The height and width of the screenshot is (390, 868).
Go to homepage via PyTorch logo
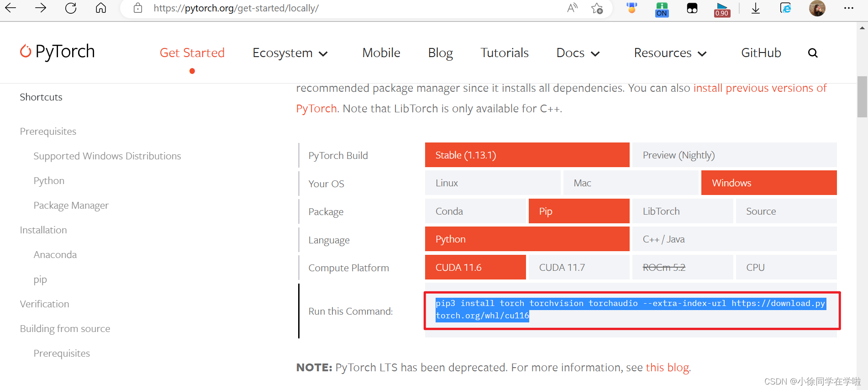click(x=58, y=52)
